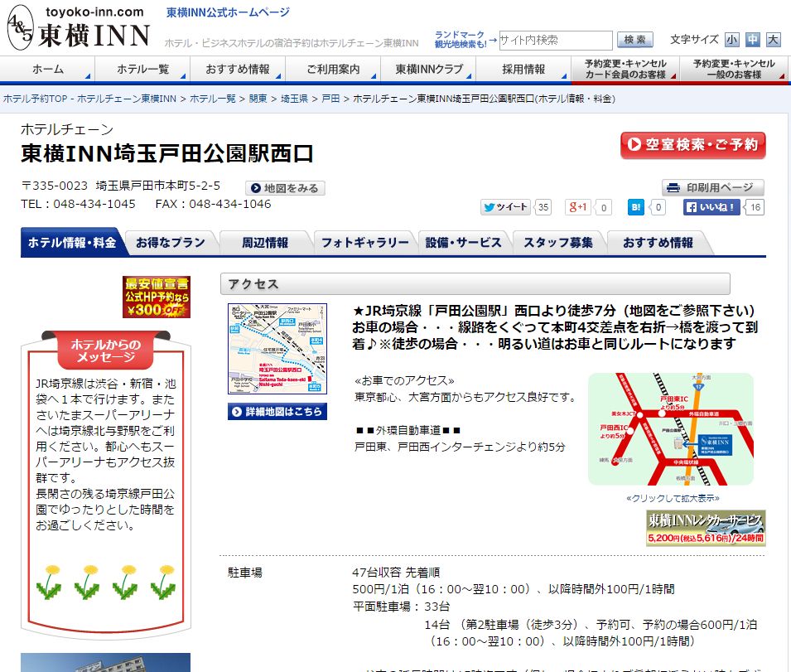Click the 駐車場 row label
This screenshot has width=791, height=672.
pyautogui.click(x=245, y=573)
